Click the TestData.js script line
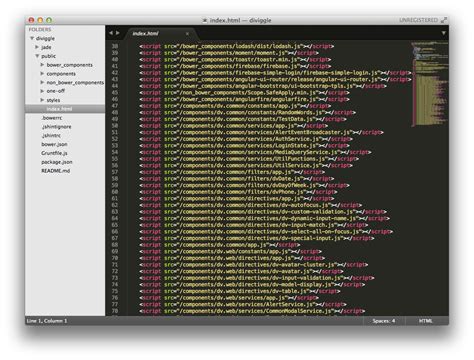Screen dimensions: 474x360 click(243, 119)
